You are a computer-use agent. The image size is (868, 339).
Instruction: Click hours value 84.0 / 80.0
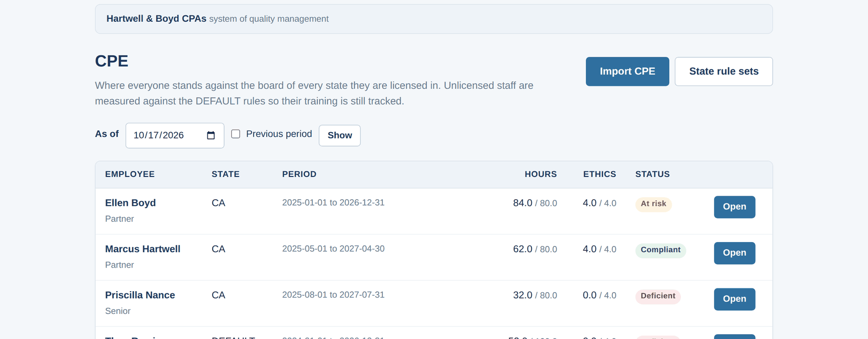535,203
